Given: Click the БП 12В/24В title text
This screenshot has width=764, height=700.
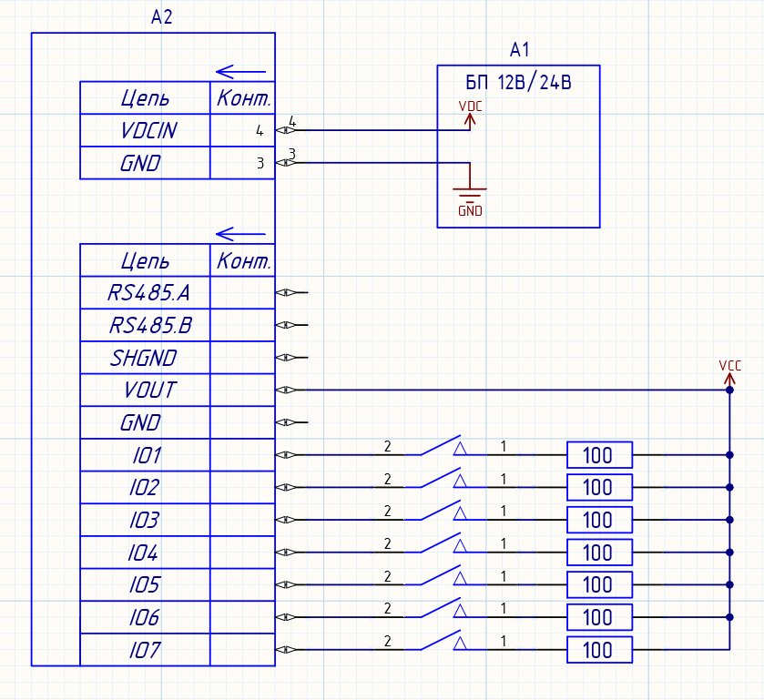Looking at the screenshot, I should tap(518, 80).
